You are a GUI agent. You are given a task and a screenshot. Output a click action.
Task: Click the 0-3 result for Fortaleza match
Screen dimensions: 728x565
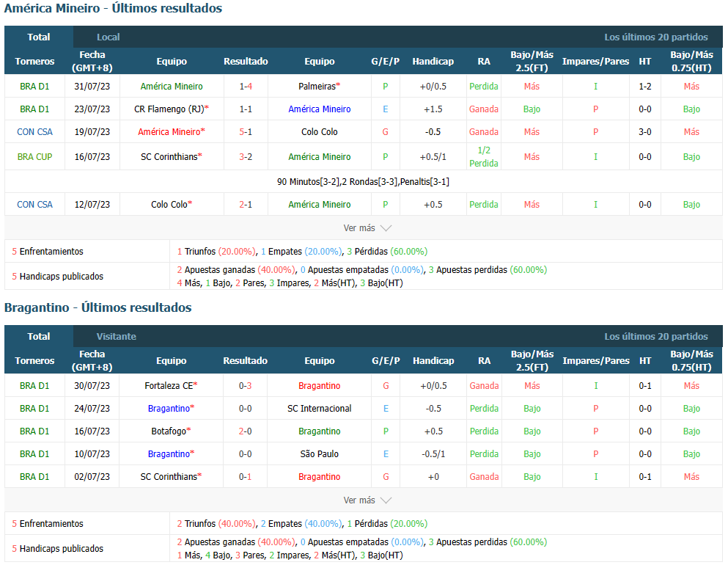(245, 385)
